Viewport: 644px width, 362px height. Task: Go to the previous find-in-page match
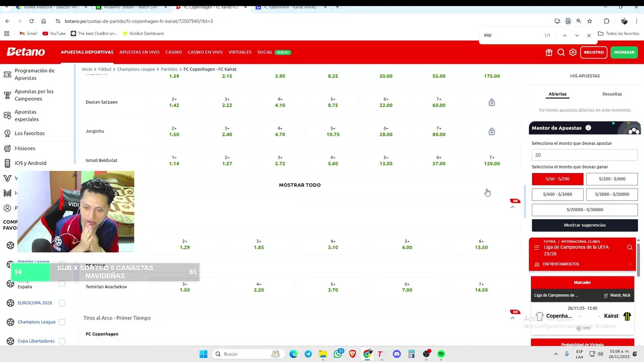(x=565, y=36)
